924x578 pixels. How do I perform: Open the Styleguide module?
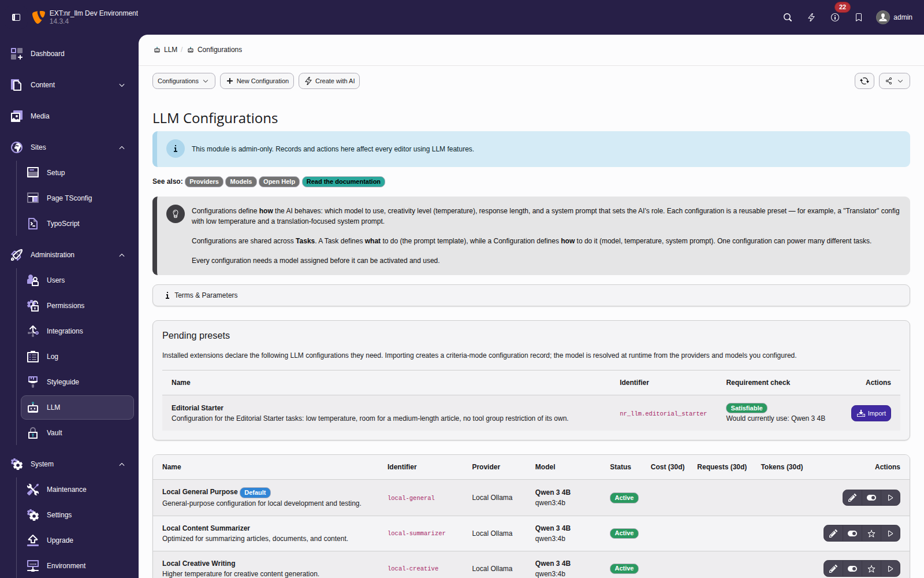77,382
